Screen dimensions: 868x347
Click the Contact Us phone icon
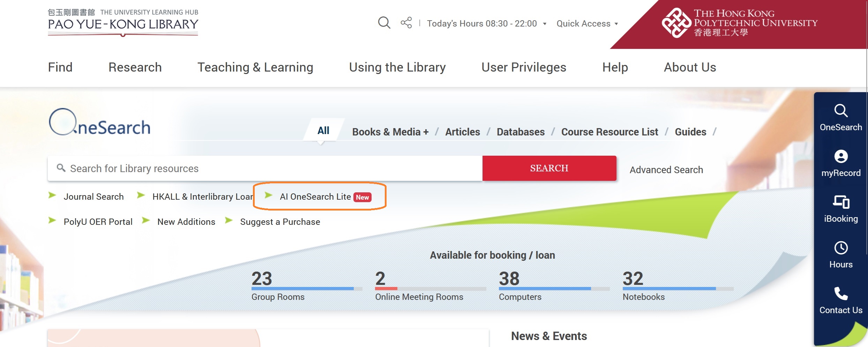841,294
